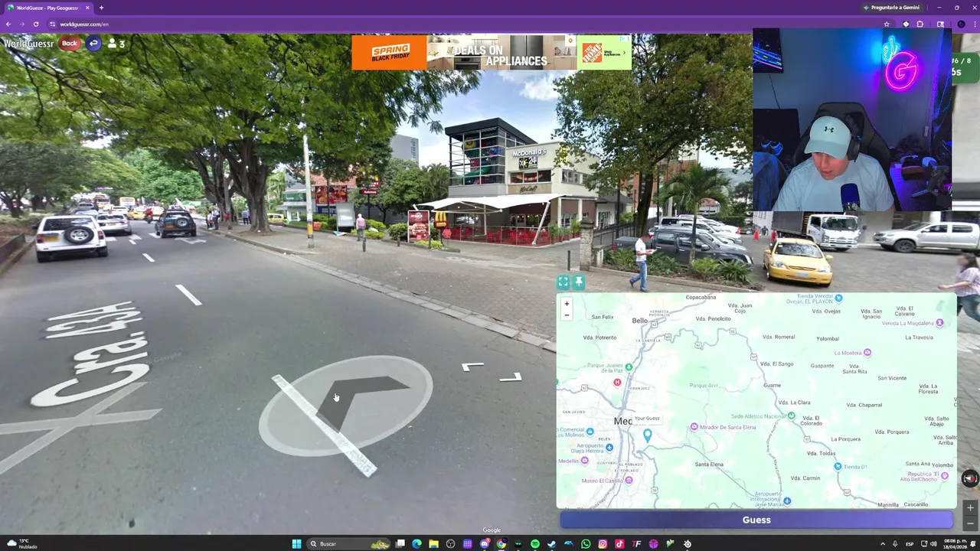
Task: Open the Spring Black Friday banner ad
Action: (x=491, y=52)
